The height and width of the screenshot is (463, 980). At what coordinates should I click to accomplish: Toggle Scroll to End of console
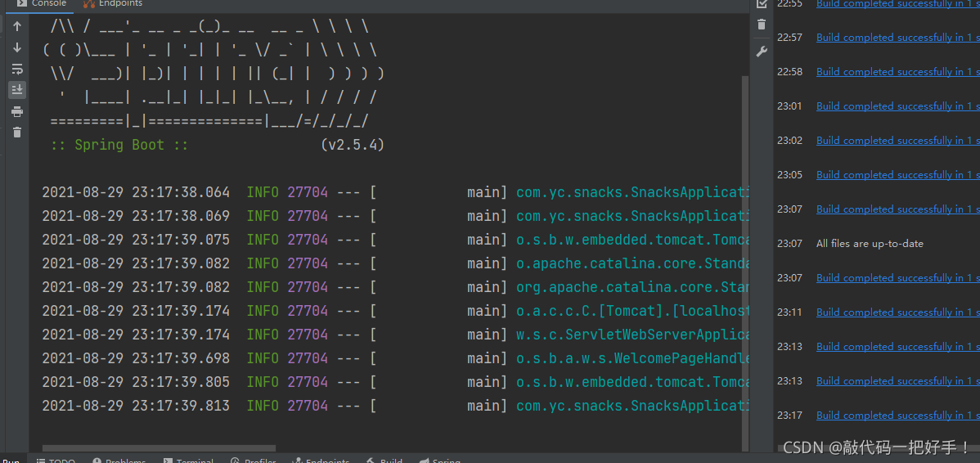17,90
